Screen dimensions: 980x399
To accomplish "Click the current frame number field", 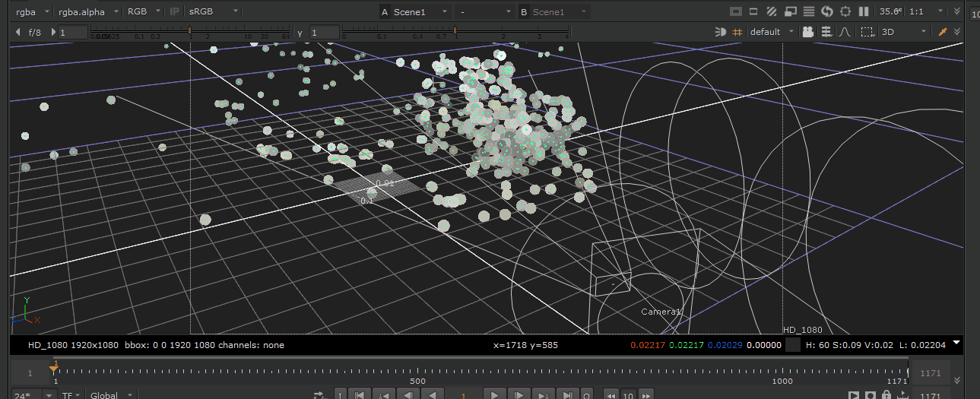I will point(463,395).
